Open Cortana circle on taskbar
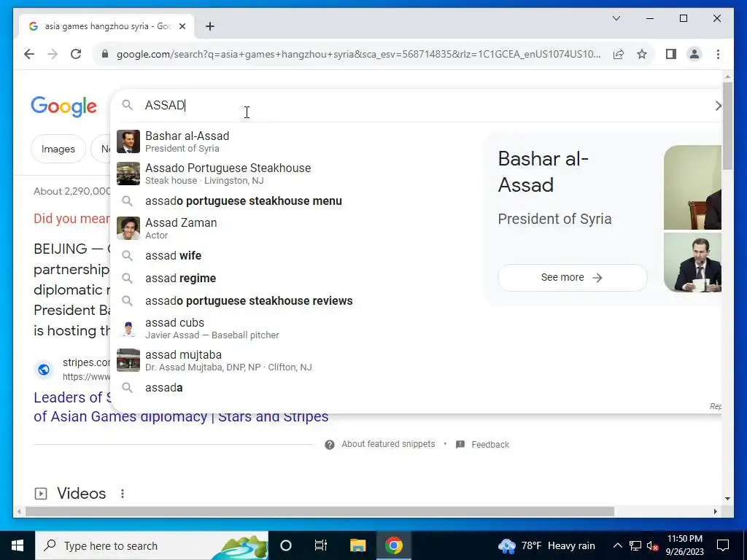 click(x=286, y=545)
